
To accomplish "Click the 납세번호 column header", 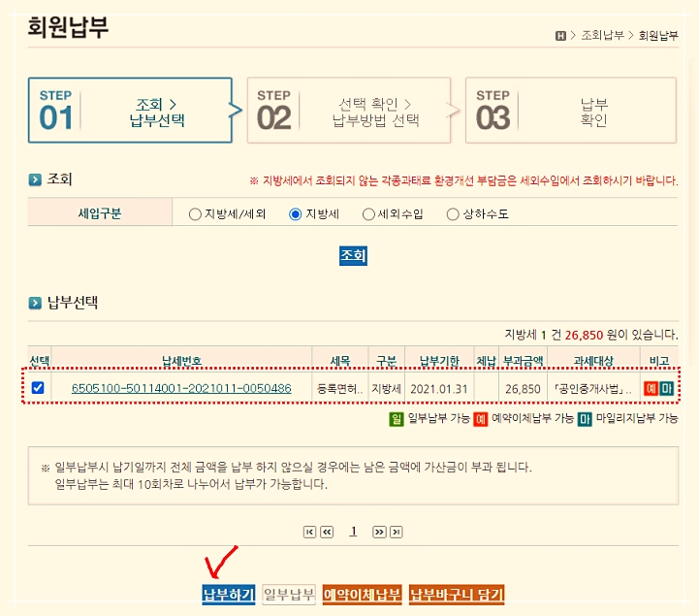I will pyautogui.click(x=181, y=361).
